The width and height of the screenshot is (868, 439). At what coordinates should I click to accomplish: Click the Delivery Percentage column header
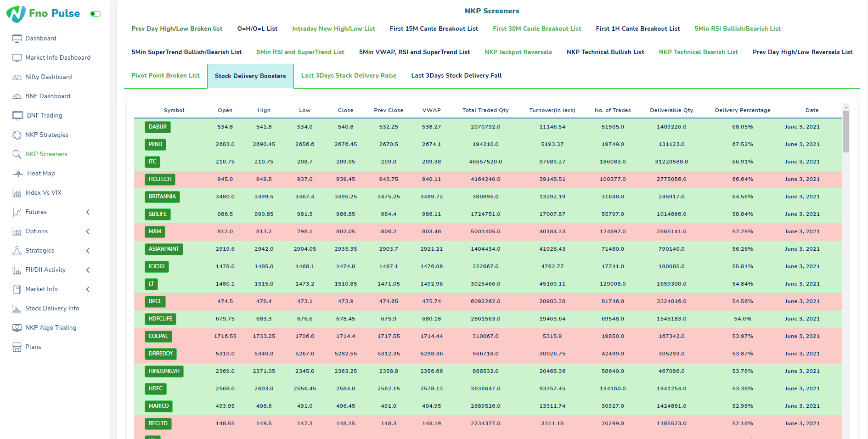click(743, 110)
